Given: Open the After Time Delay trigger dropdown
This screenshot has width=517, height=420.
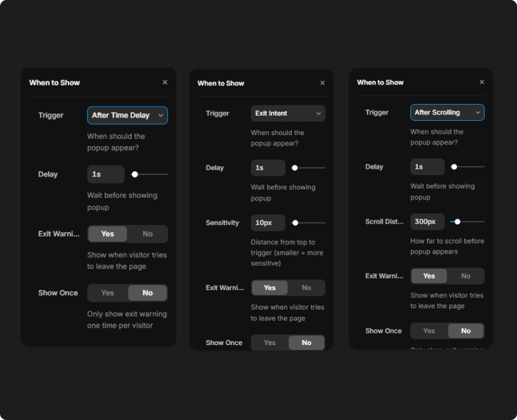Looking at the screenshot, I should point(127,116).
